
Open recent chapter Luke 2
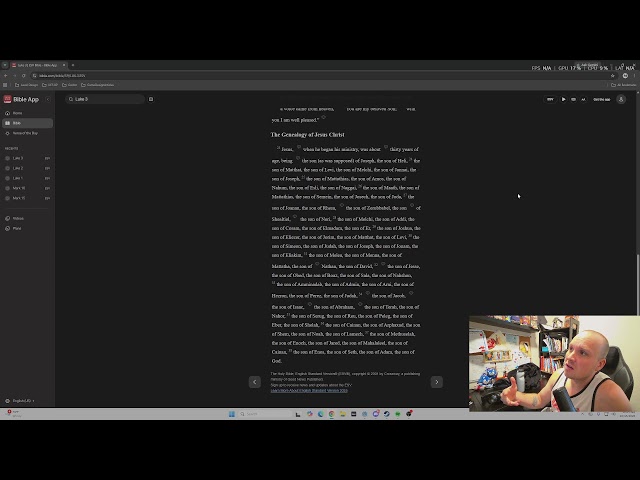[x=27, y=168]
